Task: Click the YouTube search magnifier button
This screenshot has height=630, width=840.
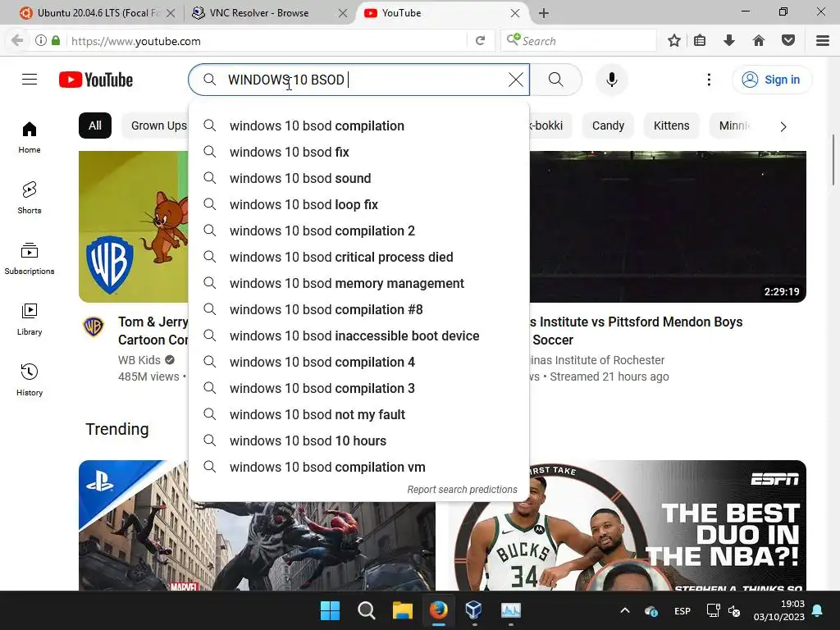Action: coord(556,80)
